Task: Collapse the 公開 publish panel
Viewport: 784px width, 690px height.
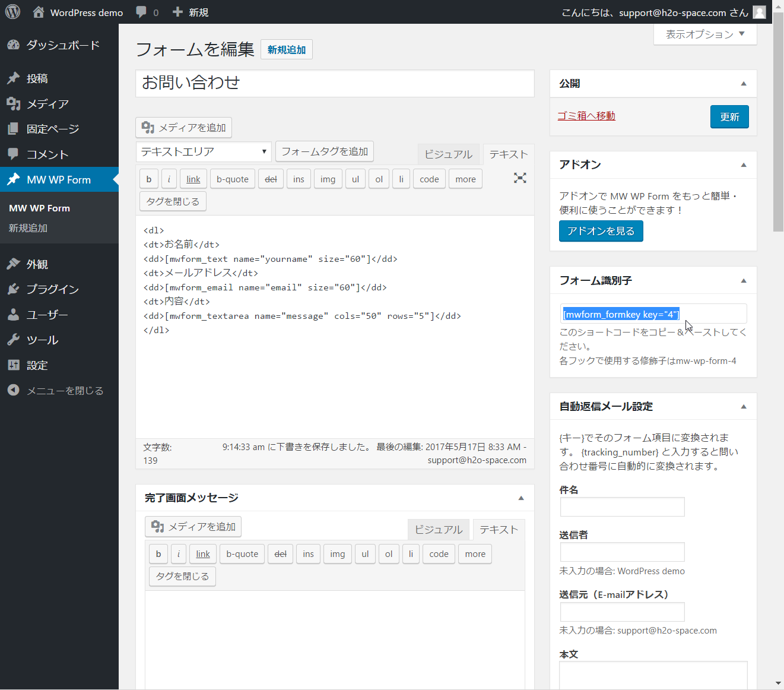Action: click(x=743, y=84)
